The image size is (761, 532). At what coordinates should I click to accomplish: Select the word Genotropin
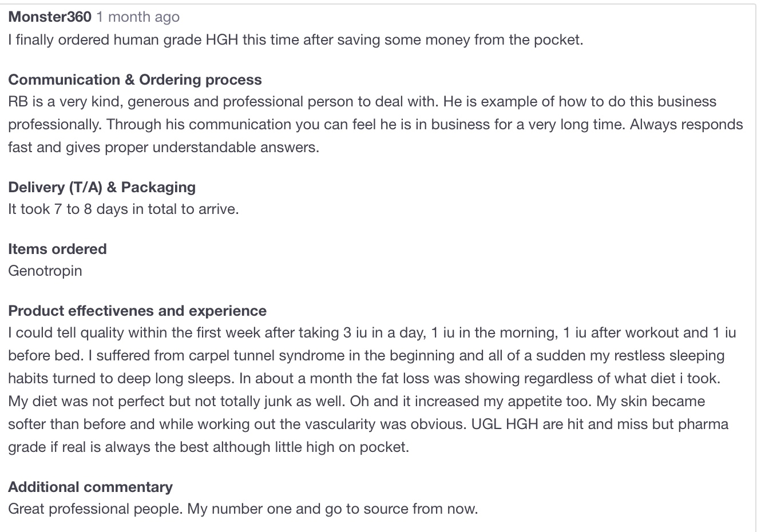[45, 271]
